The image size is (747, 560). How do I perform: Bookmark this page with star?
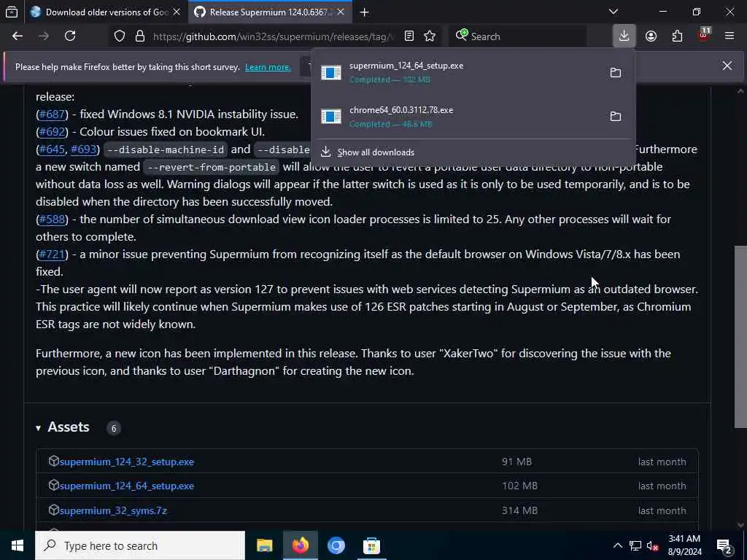[430, 36]
